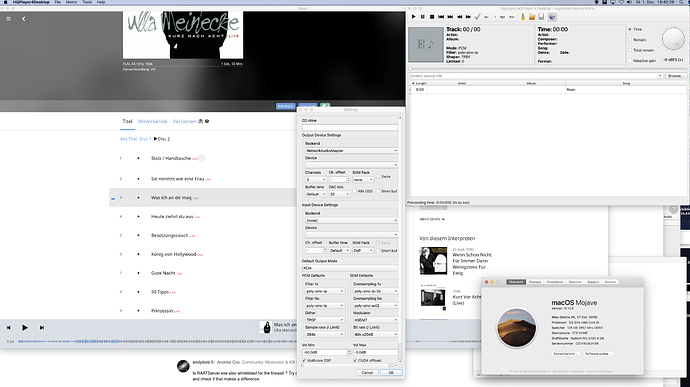690x387 pixels.
Task: Toggle output Short buf checkbox
Action: pyautogui.click(x=378, y=191)
